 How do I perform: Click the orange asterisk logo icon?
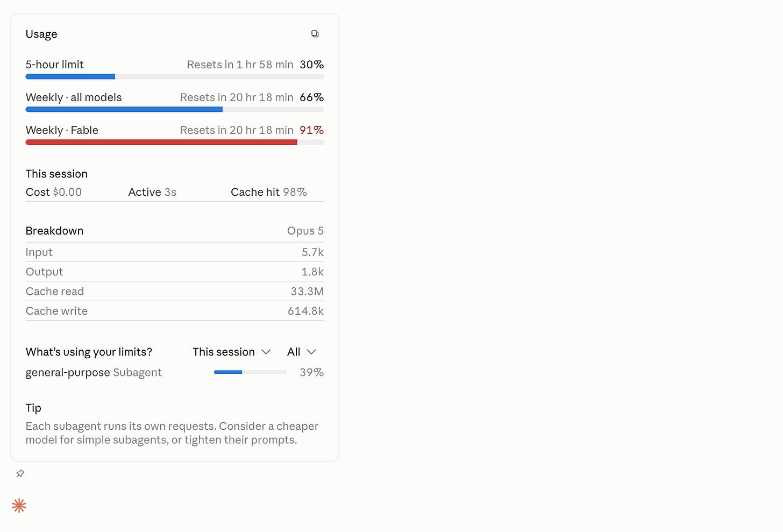pos(19,505)
